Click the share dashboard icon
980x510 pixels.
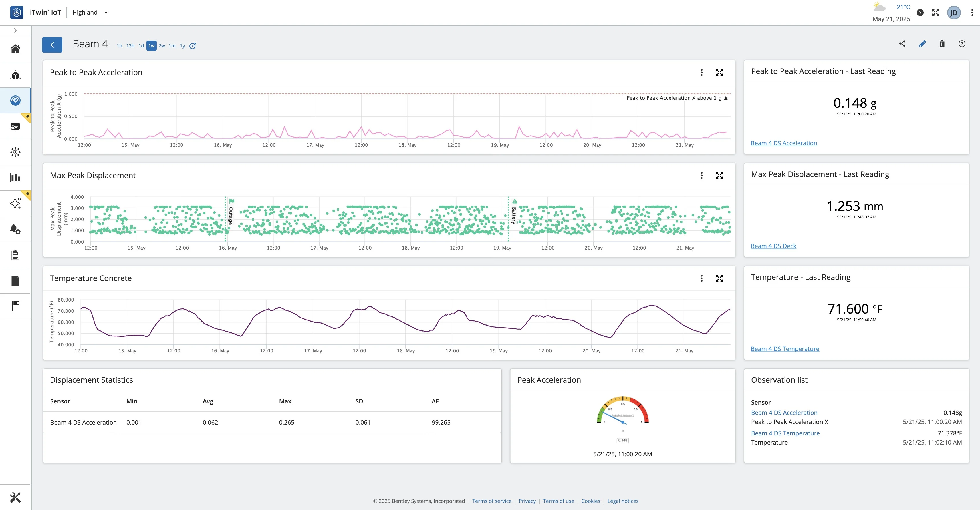pyautogui.click(x=902, y=44)
